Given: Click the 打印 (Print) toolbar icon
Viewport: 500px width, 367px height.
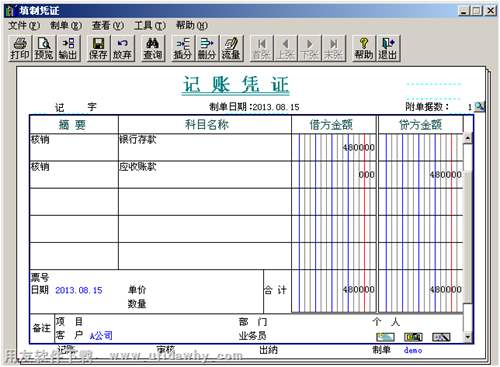Looking at the screenshot, I should click(20, 48).
